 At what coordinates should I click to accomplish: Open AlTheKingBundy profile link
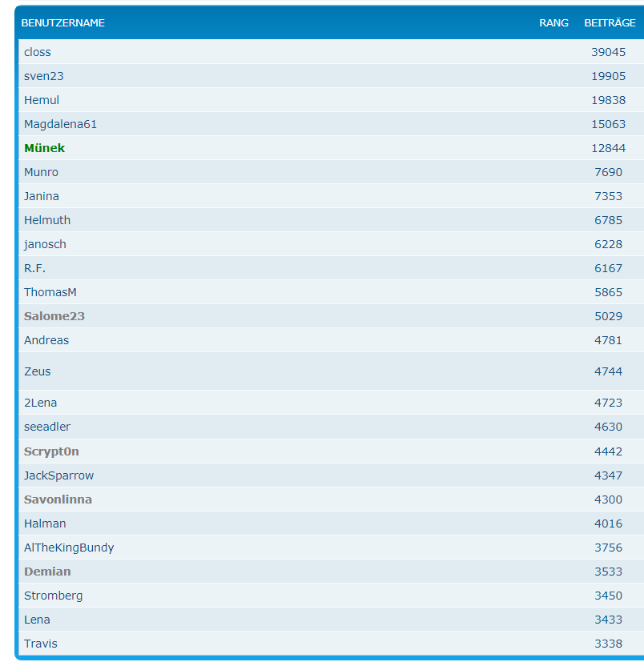pos(69,548)
